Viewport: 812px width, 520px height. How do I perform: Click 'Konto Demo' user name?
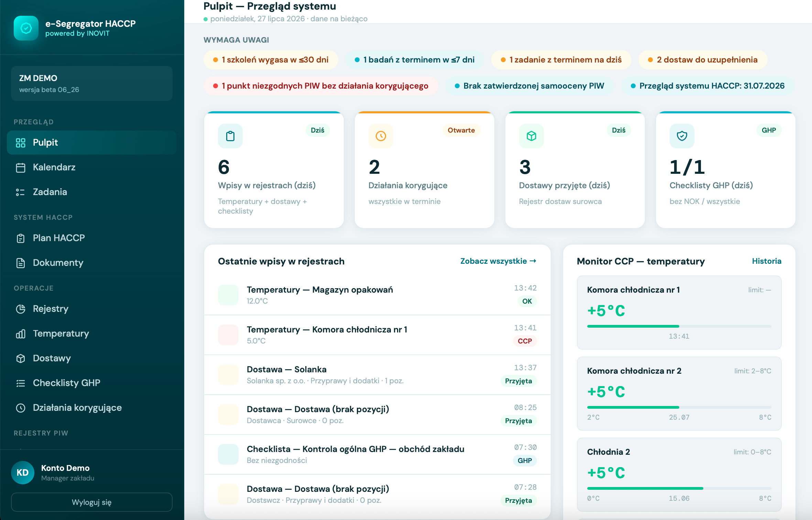click(65, 468)
